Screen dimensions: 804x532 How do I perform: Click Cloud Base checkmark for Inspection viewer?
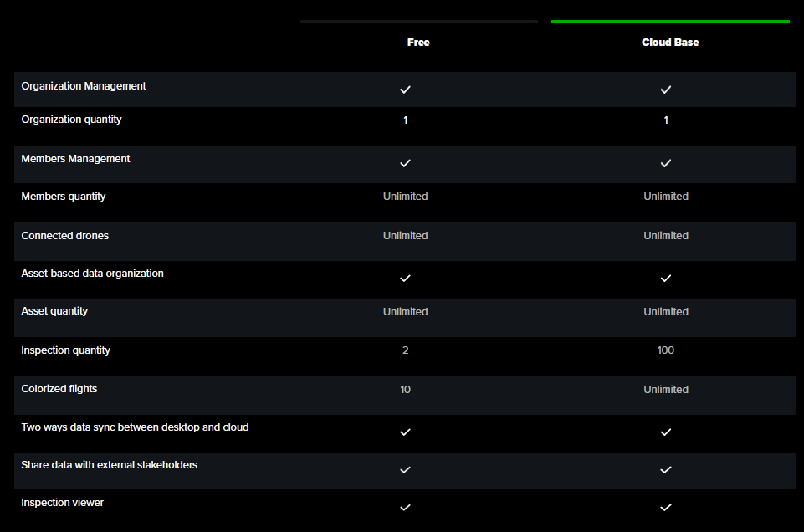pos(666,508)
